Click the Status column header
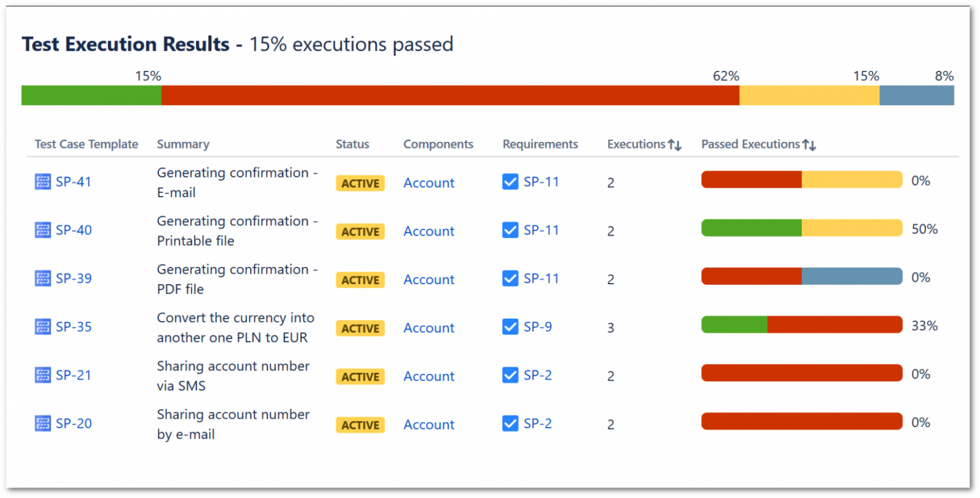Viewport: 980px width, 498px height. pyautogui.click(x=353, y=144)
